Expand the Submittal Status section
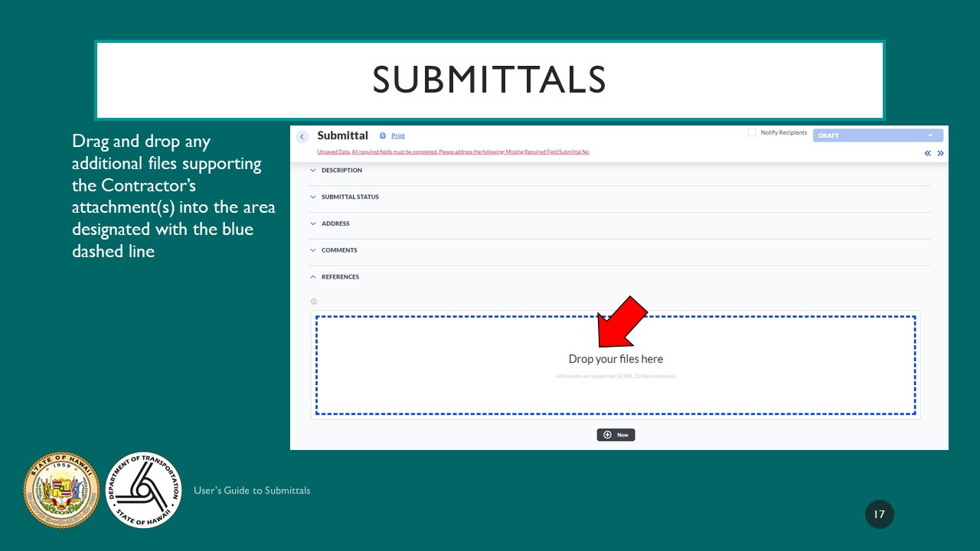This screenshot has width=980, height=551. pos(619,197)
